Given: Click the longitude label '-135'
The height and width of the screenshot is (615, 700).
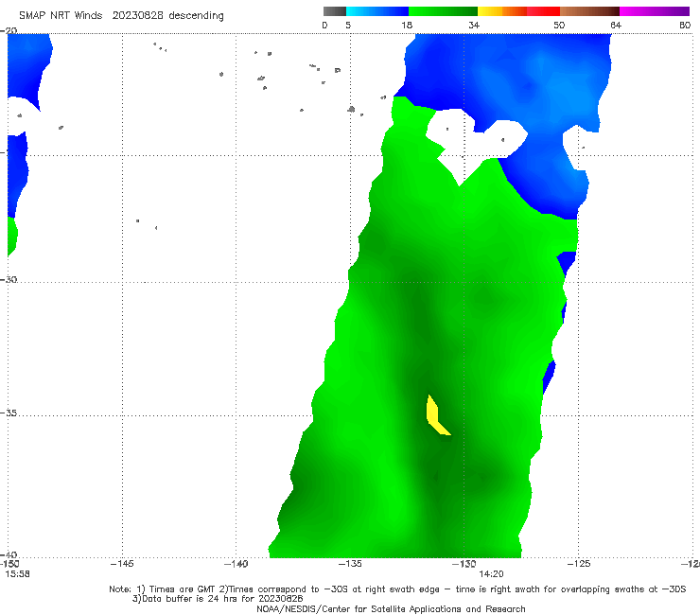Looking at the screenshot, I should click(350, 564).
